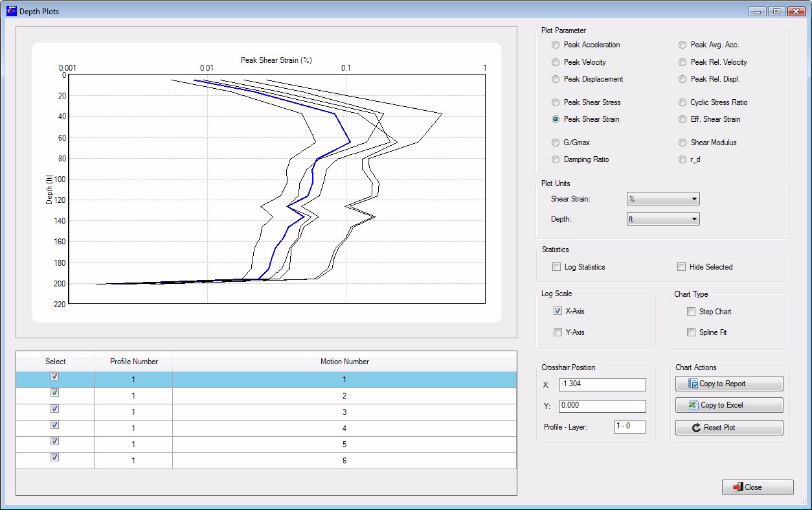Screen dimensions: 812x510
Task: Select the Damping Ratio radio button
Action: [556, 159]
